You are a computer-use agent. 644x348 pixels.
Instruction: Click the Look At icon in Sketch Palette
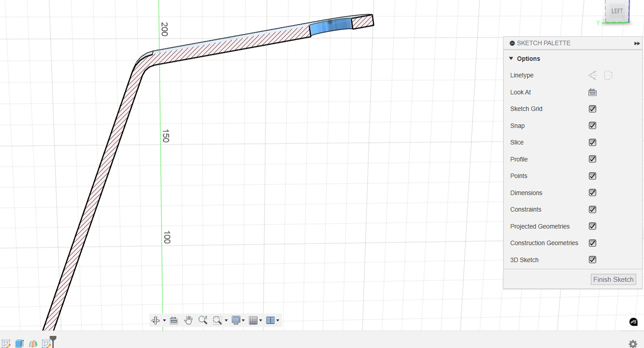coord(592,92)
